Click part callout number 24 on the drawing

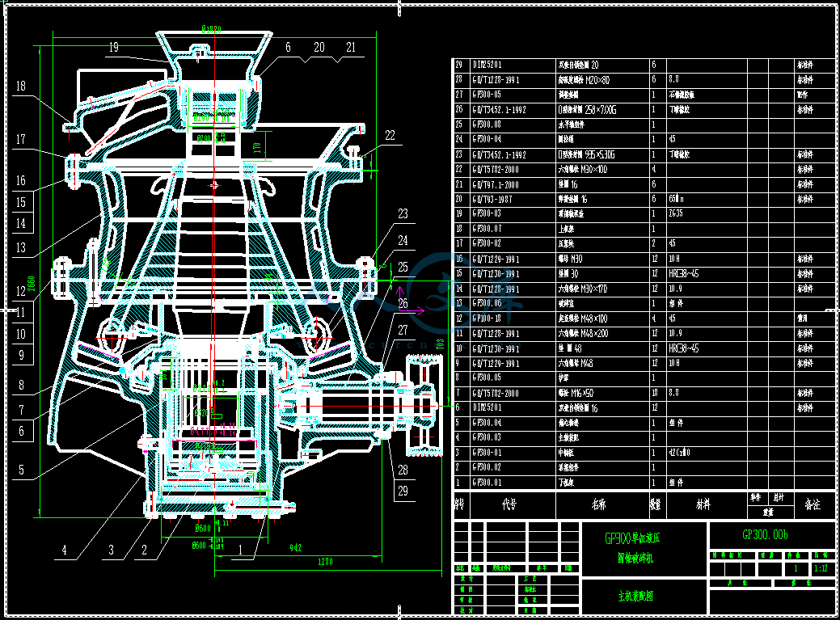coord(403,240)
